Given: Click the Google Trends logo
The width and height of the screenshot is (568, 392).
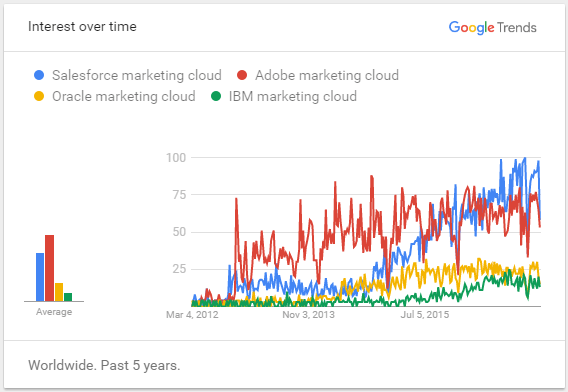Looking at the screenshot, I should coord(493,28).
